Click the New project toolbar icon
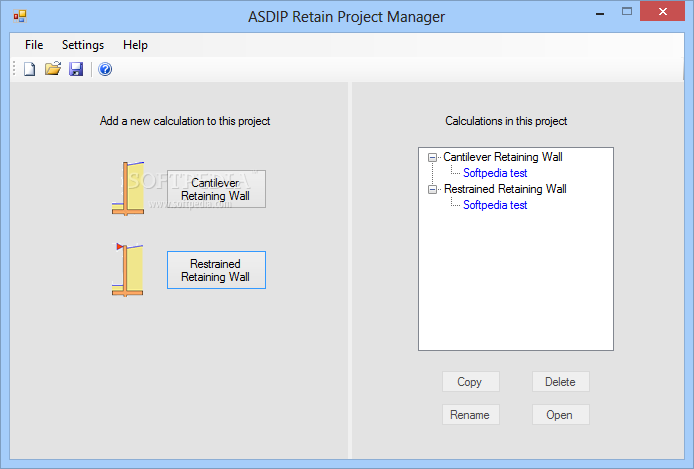 click(x=30, y=69)
